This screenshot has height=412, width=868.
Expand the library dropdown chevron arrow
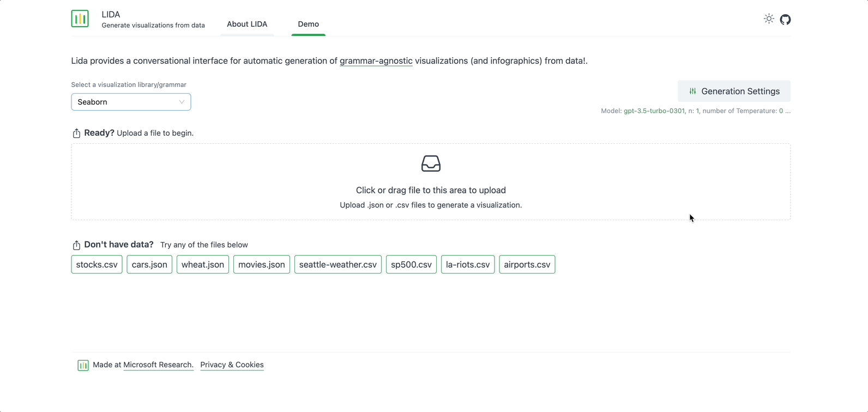coord(182,102)
